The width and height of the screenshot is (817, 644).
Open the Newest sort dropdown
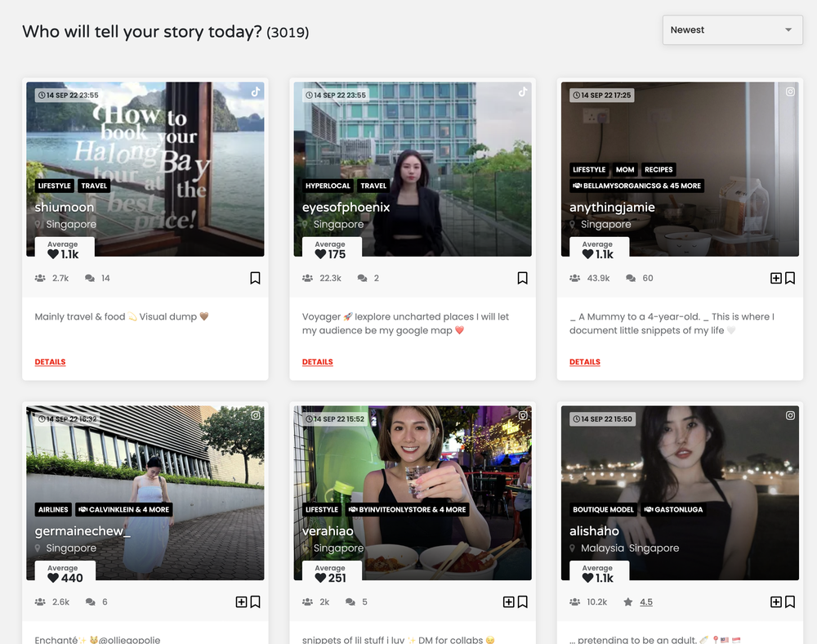click(x=732, y=29)
